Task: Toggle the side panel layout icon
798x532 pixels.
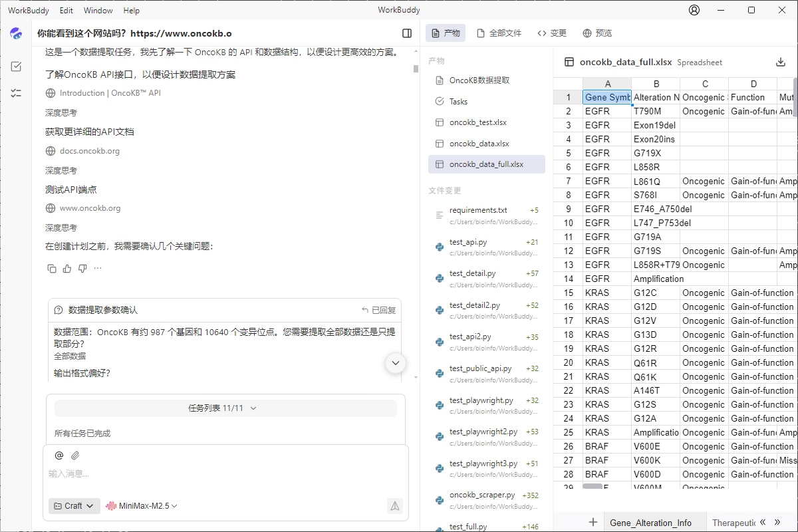Action: pos(407,33)
